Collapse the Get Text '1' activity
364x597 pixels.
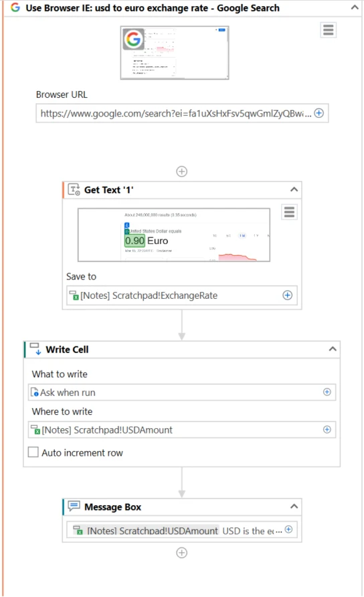[x=294, y=189]
